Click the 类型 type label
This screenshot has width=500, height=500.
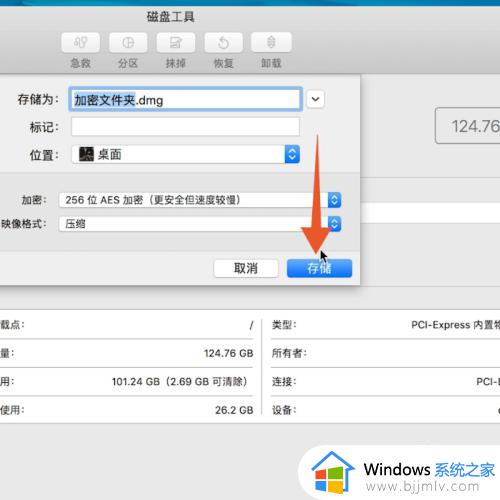[284, 325]
